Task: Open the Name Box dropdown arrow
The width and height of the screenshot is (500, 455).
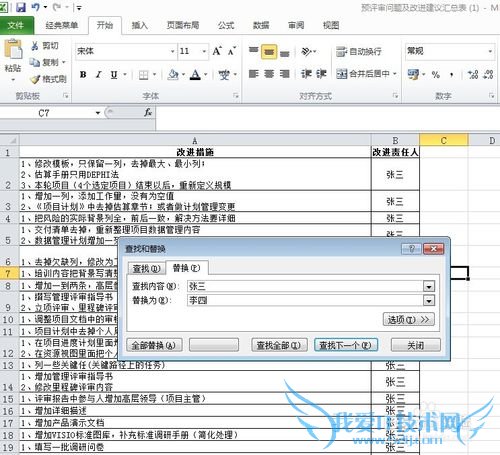Action: click(x=98, y=113)
